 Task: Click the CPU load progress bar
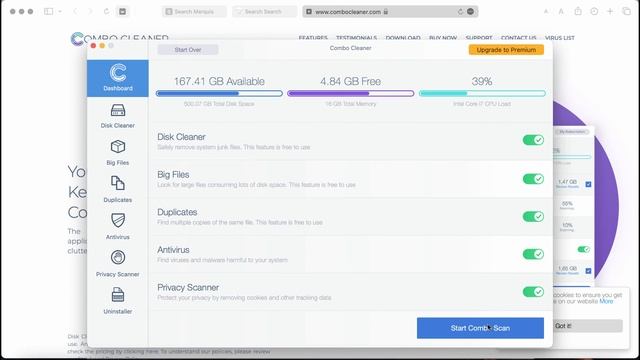[482, 93]
